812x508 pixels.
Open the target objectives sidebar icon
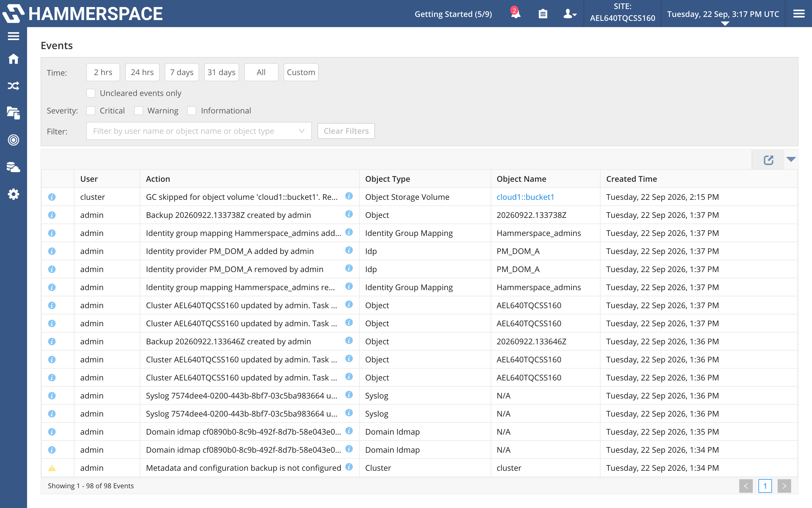click(x=14, y=140)
